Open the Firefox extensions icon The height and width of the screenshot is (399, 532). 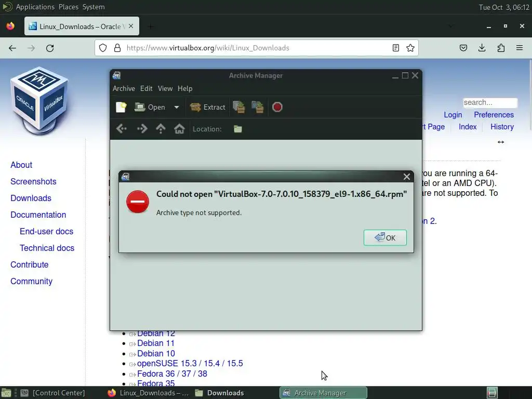tap(501, 48)
